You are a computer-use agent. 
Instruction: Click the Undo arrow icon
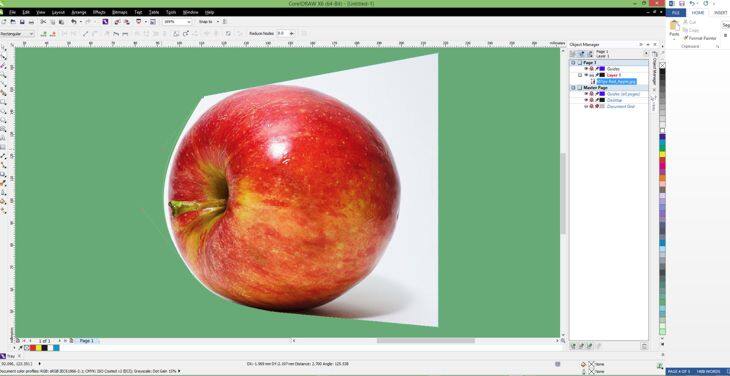pyautogui.click(x=74, y=22)
